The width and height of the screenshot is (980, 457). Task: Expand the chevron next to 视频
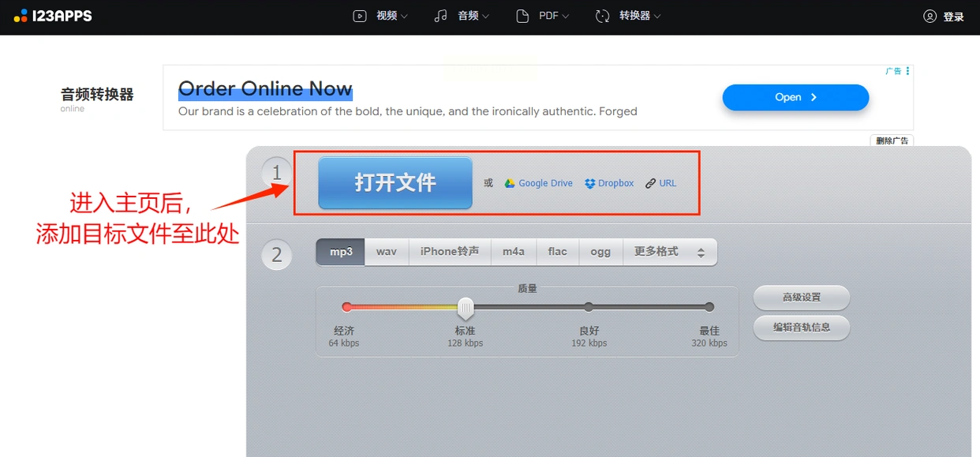point(404,17)
